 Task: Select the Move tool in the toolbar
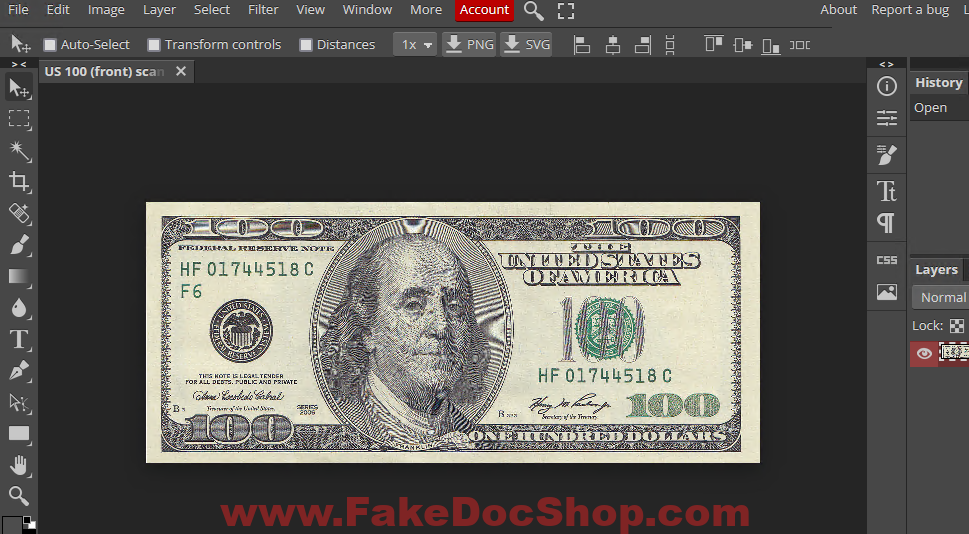19,88
